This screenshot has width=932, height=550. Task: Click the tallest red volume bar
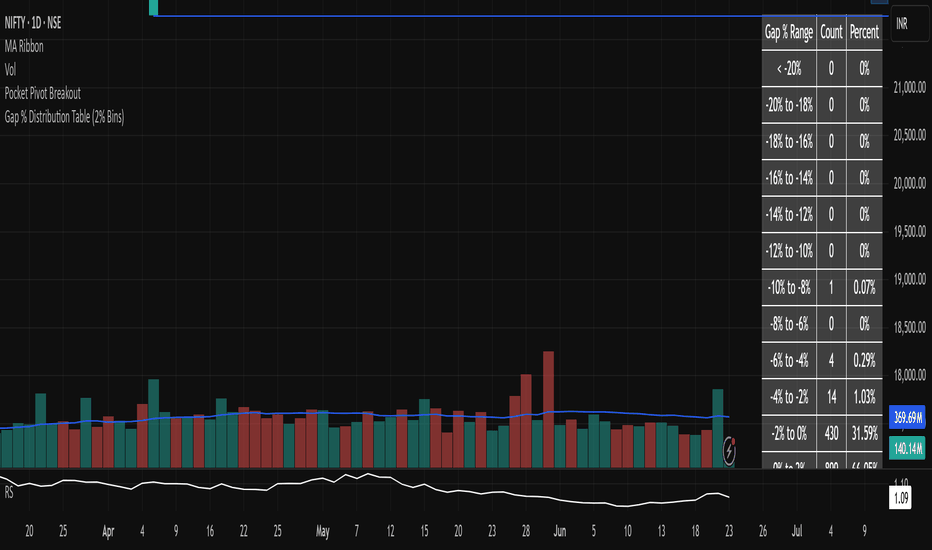click(548, 409)
